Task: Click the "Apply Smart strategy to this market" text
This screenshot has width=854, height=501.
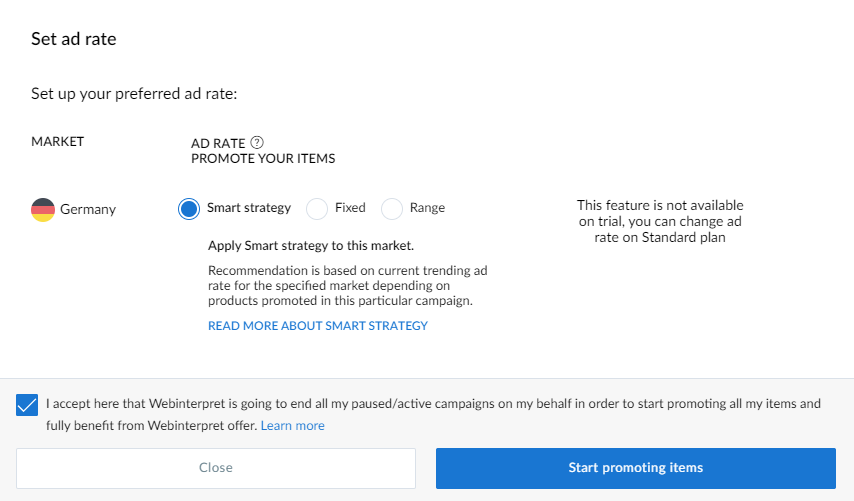Action: [311, 246]
